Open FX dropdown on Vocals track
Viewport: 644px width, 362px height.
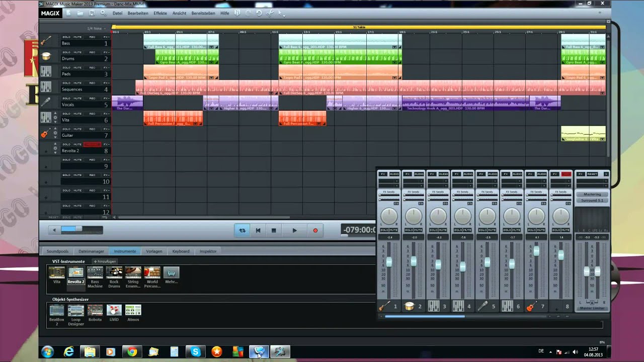tap(106, 99)
